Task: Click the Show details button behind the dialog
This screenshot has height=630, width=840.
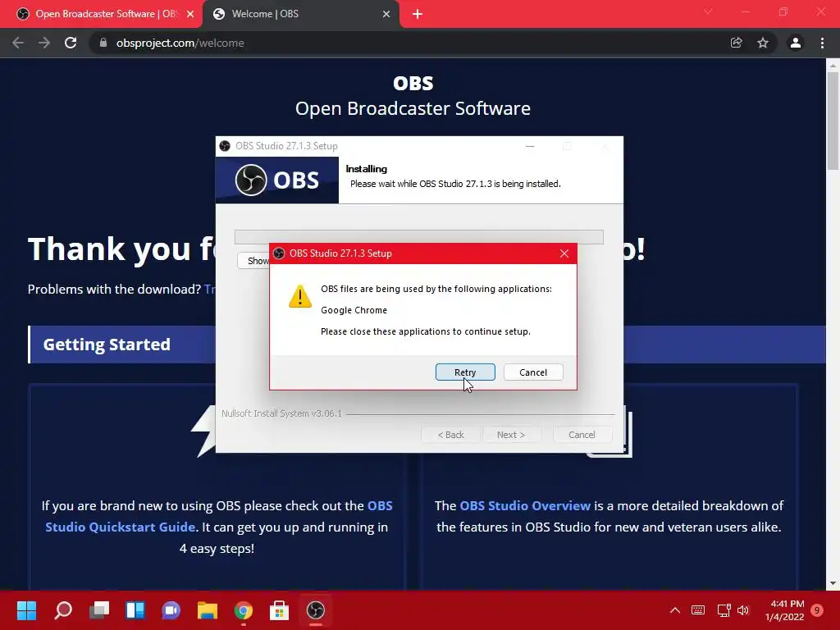Action: point(253,260)
